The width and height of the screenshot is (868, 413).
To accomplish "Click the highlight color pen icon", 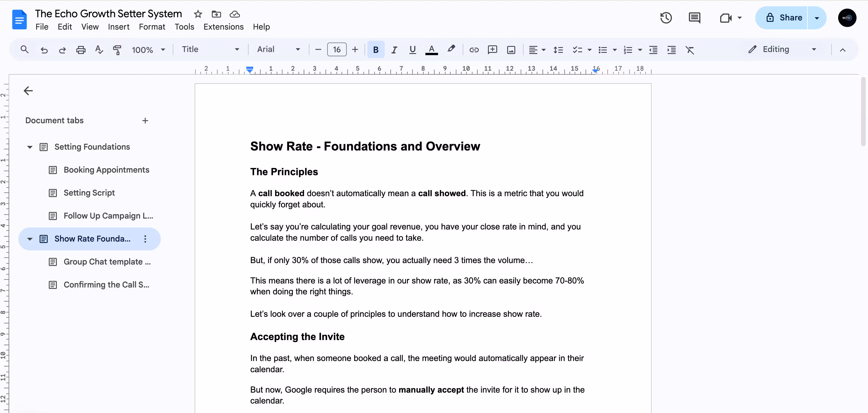I will tap(451, 49).
